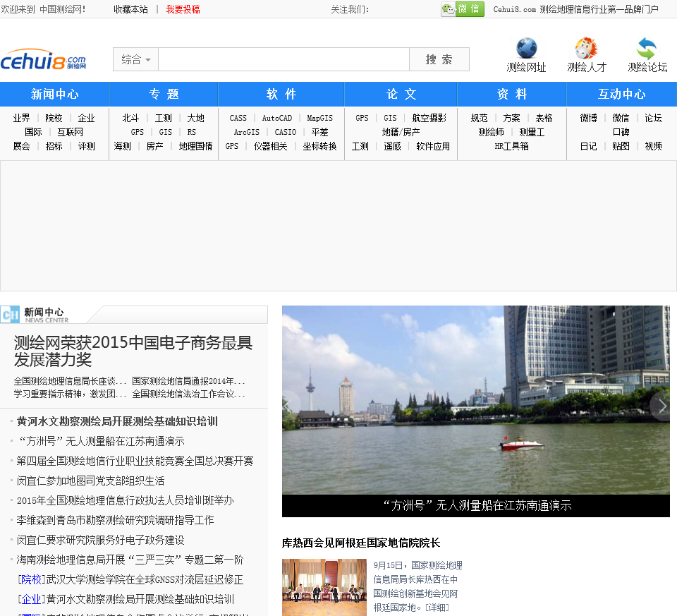Open 航空摄影 paper category link
The image size is (677, 616).
point(429,118)
